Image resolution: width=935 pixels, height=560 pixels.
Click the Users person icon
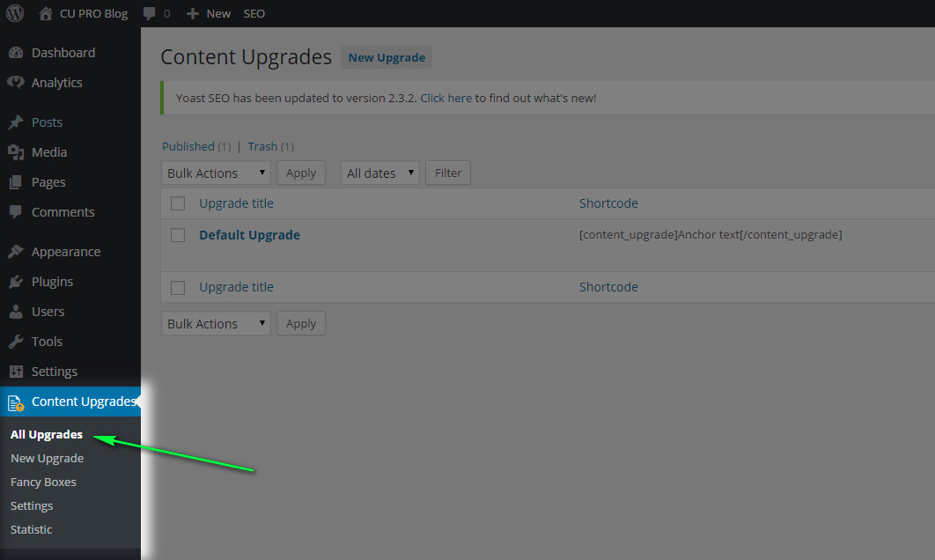coord(16,312)
